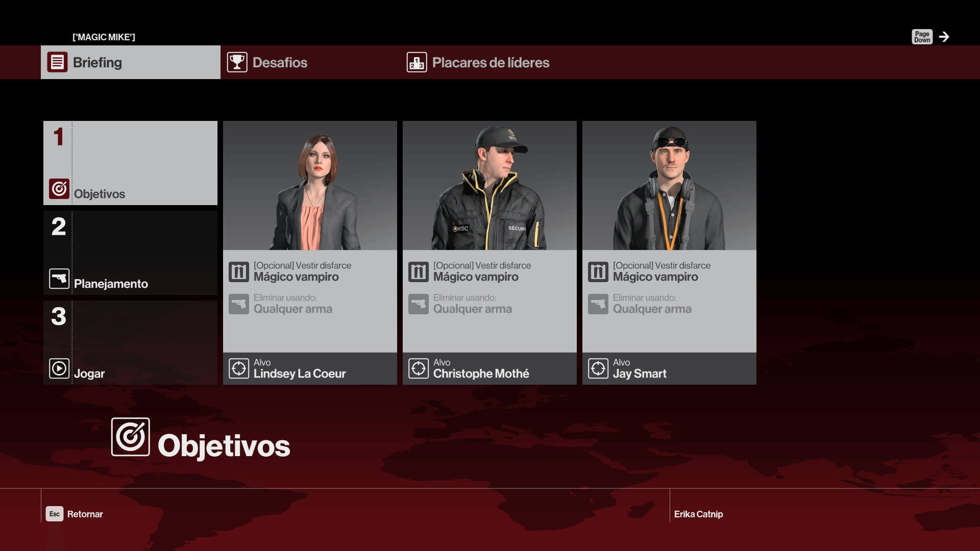Select the Objetivos target icon in step 1
This screenshot has width=980, height=551.
tap(59, 189)
